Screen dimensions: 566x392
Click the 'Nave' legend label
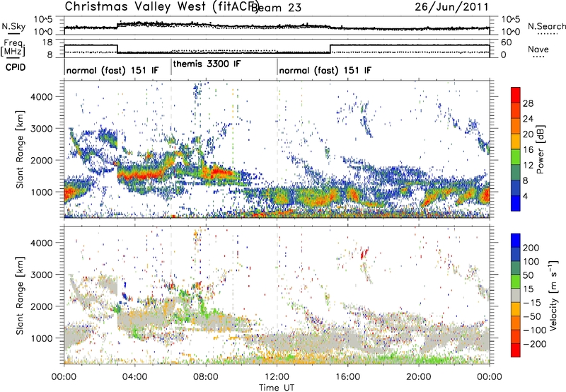point(538,49)
